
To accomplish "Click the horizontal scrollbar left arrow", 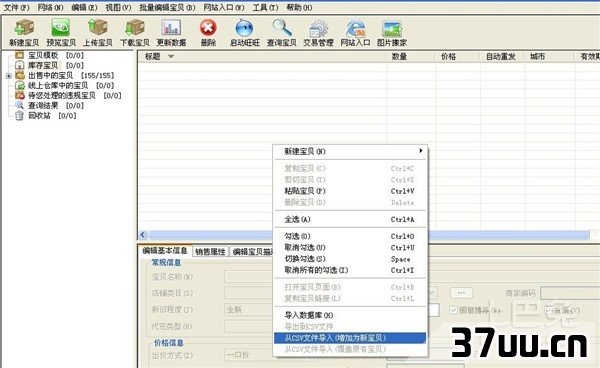I will pyautogui.click(x=143, y=234).
